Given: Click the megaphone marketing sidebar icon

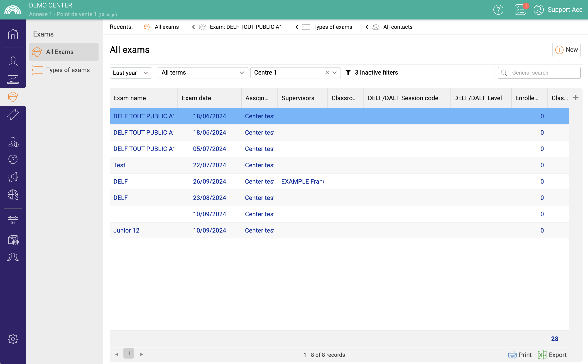Looking at the screenshot, I should click(13, 177).
